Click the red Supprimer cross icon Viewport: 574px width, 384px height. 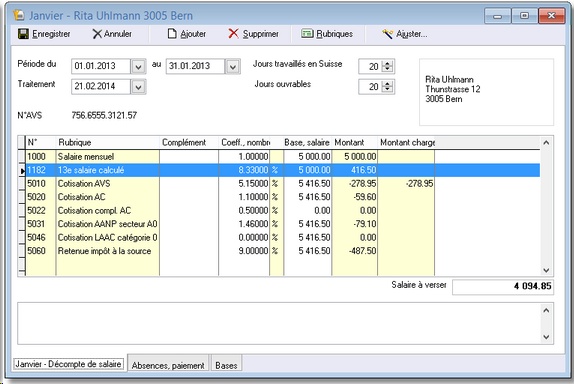pos(233,34)
